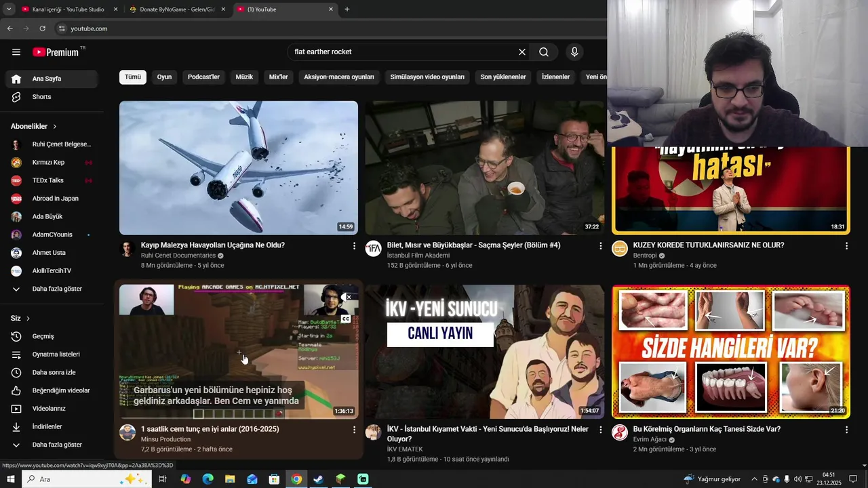Expand Daha fazla göster under Siz section
868x488 pixels.
point(52,445)
